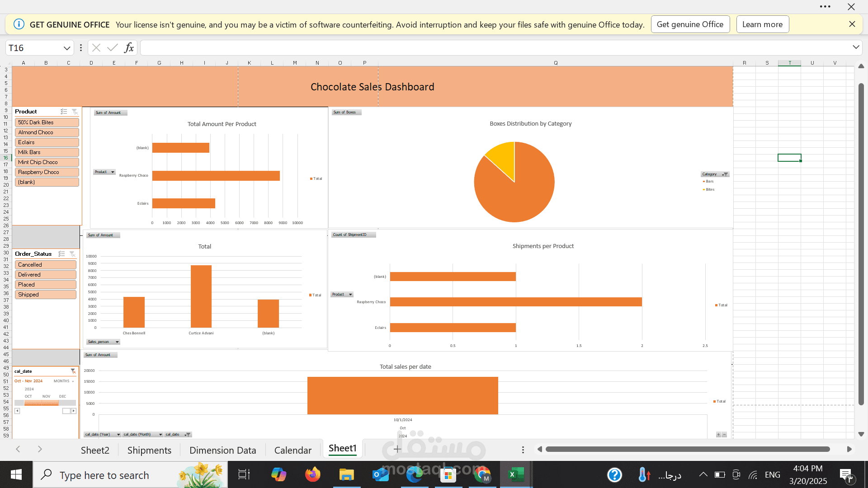The width and height of the screenshot is (868, 488).
Task: Open Microsoft Edge from the taskbar
Action: pyautogui.click(x=414, y=474)
